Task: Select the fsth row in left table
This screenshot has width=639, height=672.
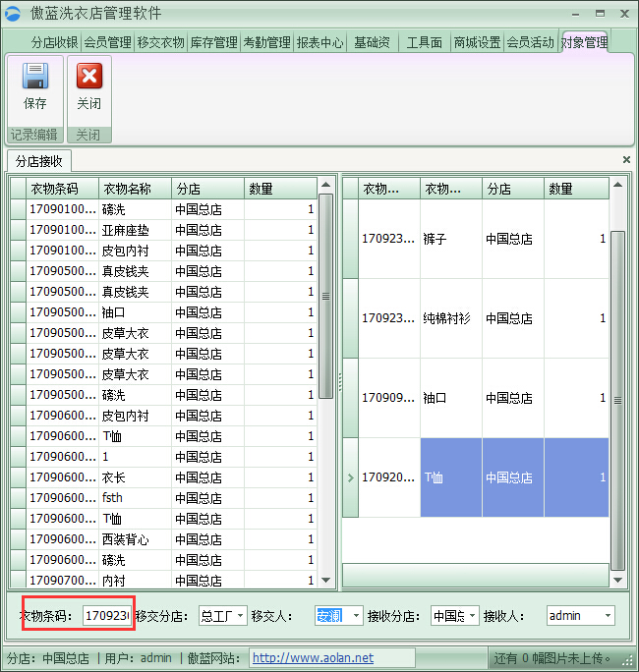Action: coord(163,498)
